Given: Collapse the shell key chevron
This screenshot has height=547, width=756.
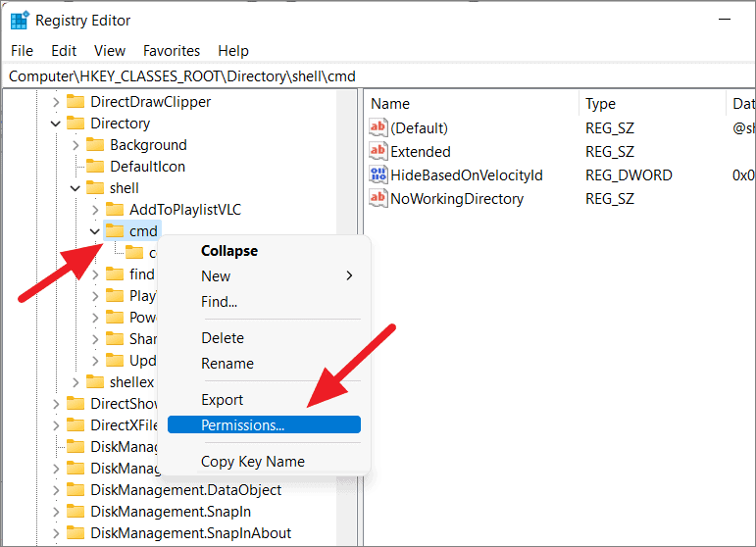Looking at the screenshot, I should (76, 188).
